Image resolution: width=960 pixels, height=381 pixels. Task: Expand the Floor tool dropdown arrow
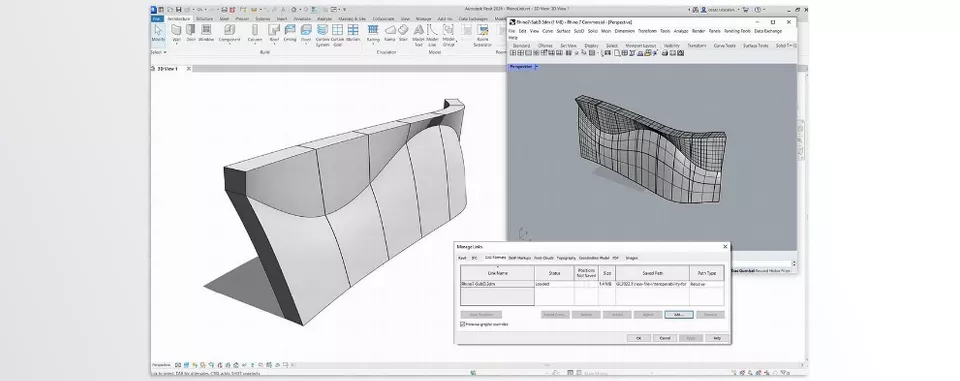click(306, 43)
